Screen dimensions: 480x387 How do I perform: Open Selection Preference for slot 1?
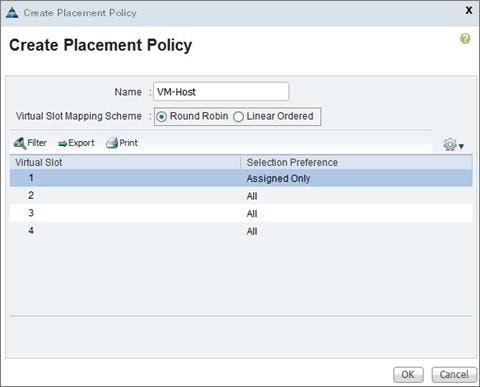pyautogui.click(x=278, y=178)
